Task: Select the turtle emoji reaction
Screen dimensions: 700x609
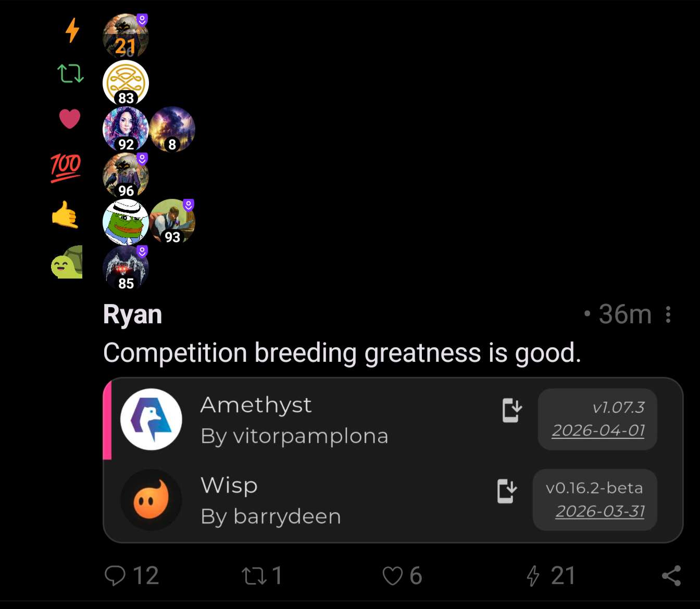Action: tap(67, 262)
